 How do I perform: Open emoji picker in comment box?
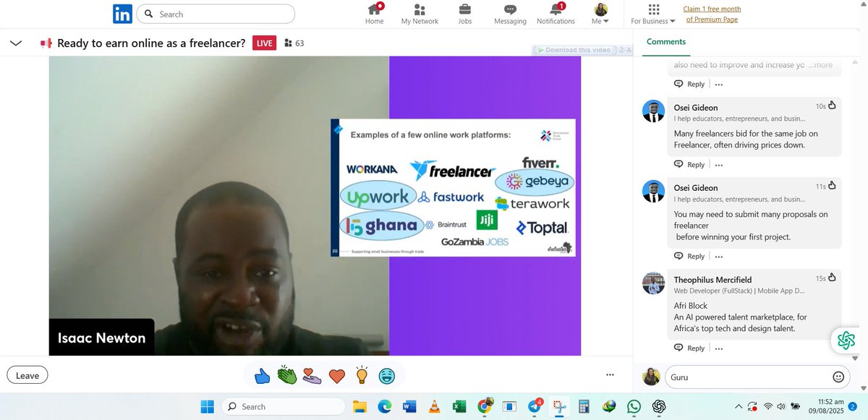(838, 377)
